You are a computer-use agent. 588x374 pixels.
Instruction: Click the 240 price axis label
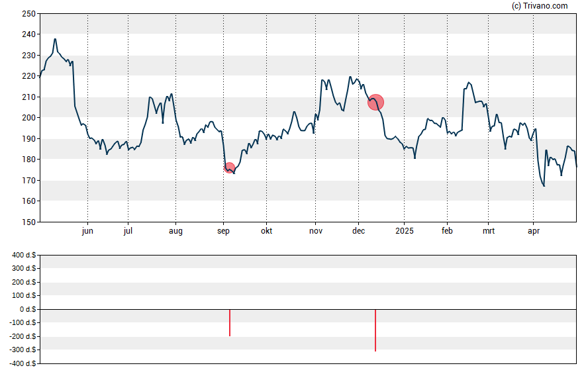coord(29,34)
